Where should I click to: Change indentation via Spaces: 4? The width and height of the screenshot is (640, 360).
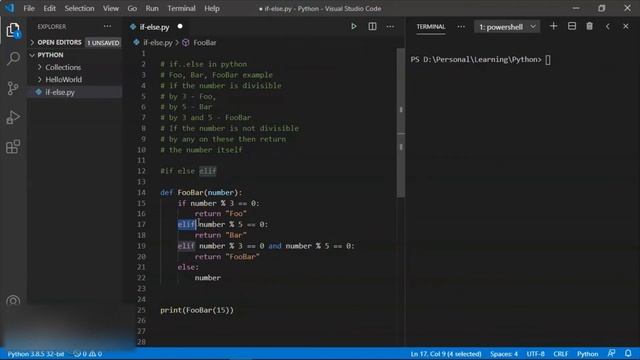pos(504,354)
